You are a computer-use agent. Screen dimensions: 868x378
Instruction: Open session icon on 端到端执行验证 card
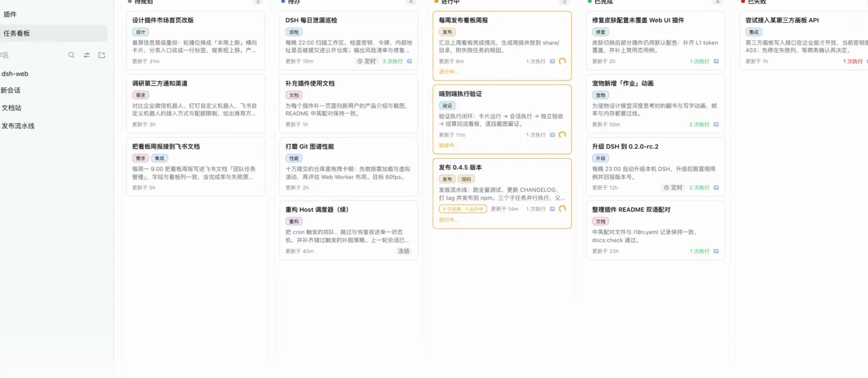coord(552,135)
